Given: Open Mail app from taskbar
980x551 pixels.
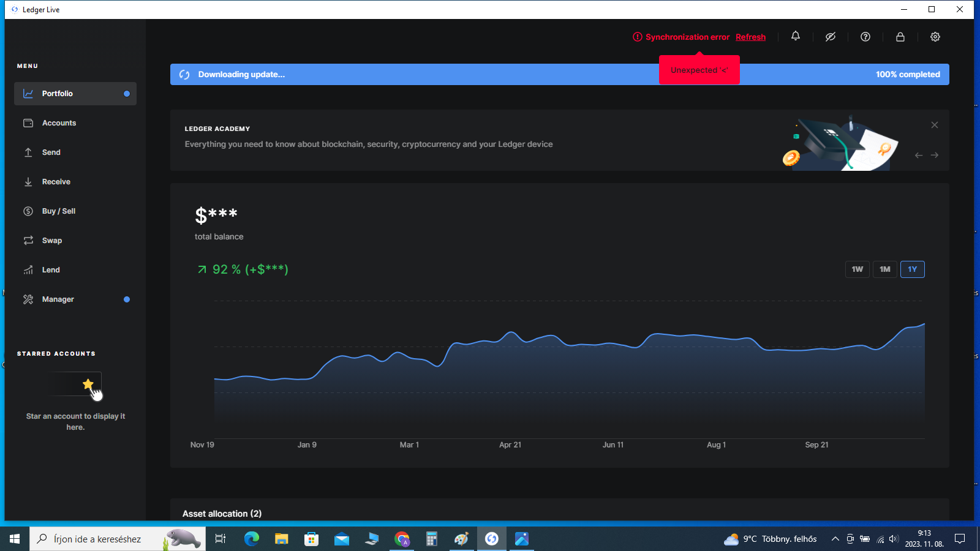Looking at the screenshot, I should [342, 539].
